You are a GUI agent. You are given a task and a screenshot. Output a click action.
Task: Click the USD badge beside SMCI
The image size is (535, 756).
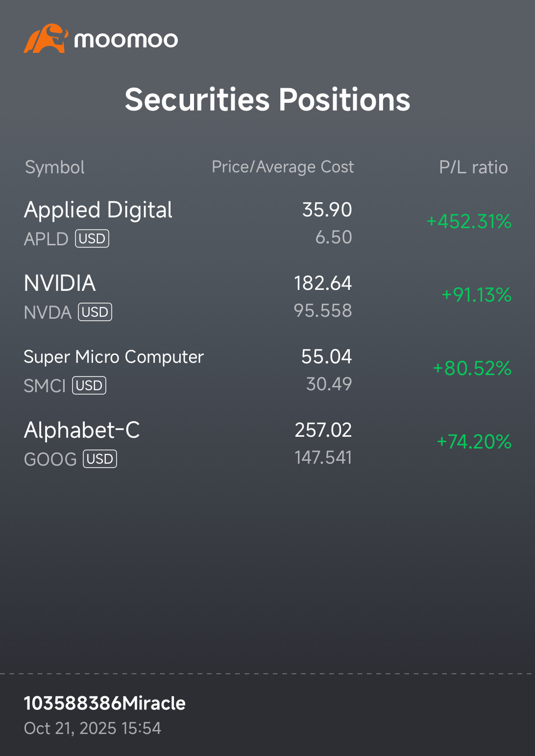pyautogui.click(x=89, y=385)
